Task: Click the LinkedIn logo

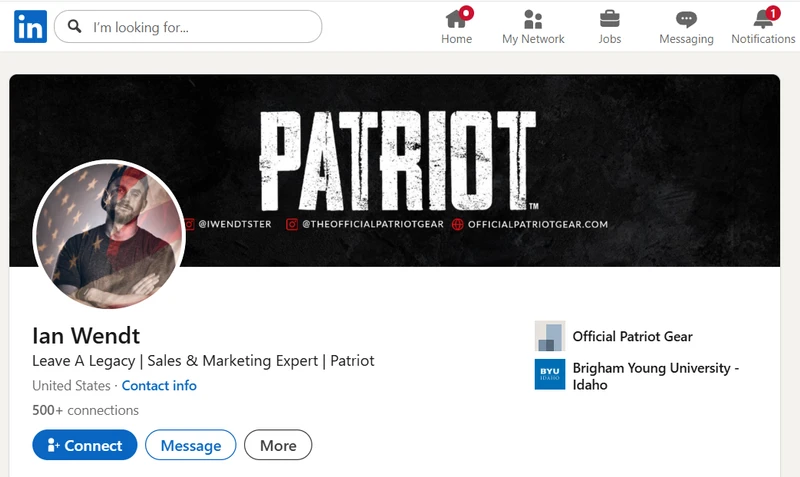Action: click(31, 27)
